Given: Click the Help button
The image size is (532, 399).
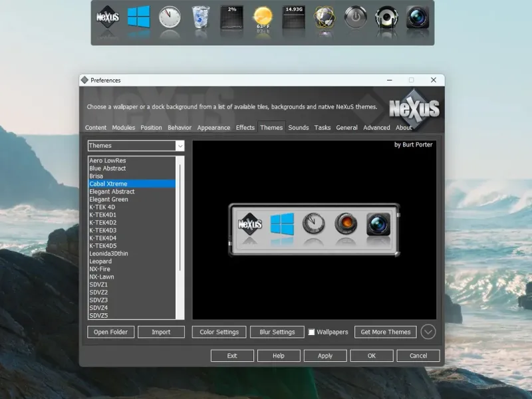Looking at the screenshot, I should tap(279, 356).
